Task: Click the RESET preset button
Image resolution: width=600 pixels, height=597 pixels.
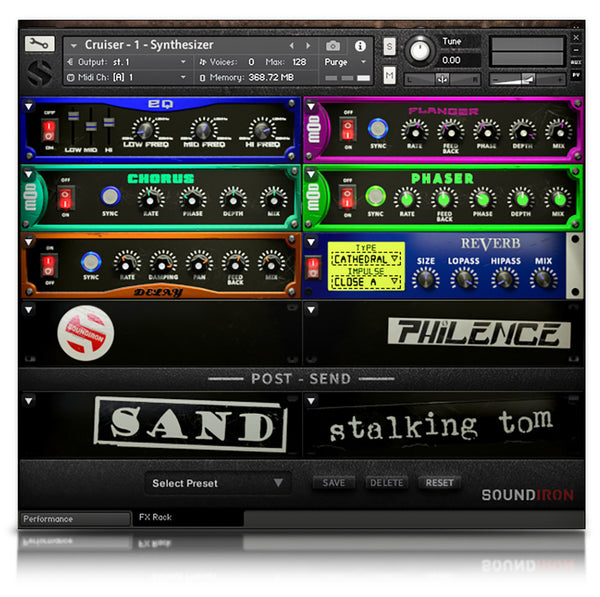Action: click(x=439, y=482)
